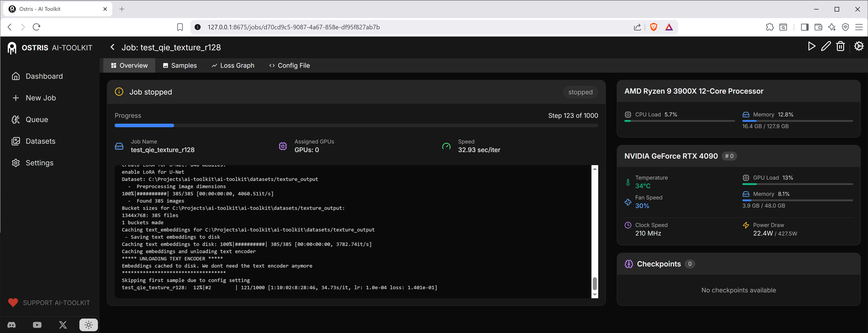
Task: Open the Config File tab
Action: tap(289, 66)
